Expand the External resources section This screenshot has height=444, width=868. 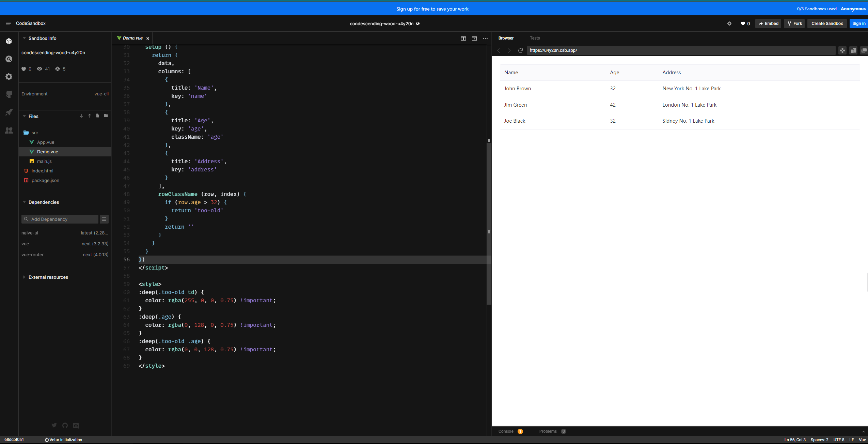click(24, 277)
